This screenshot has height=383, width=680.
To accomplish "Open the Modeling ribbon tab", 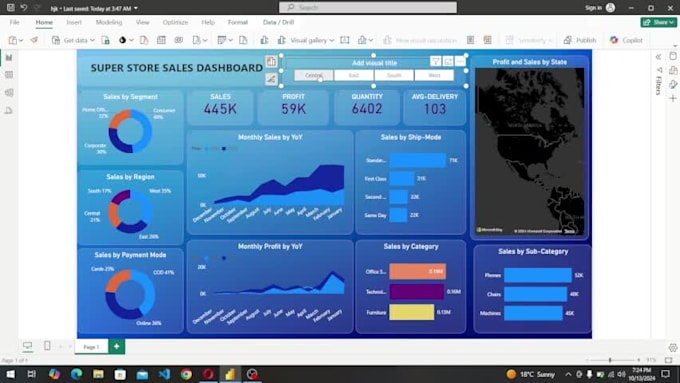I will 109,22.
